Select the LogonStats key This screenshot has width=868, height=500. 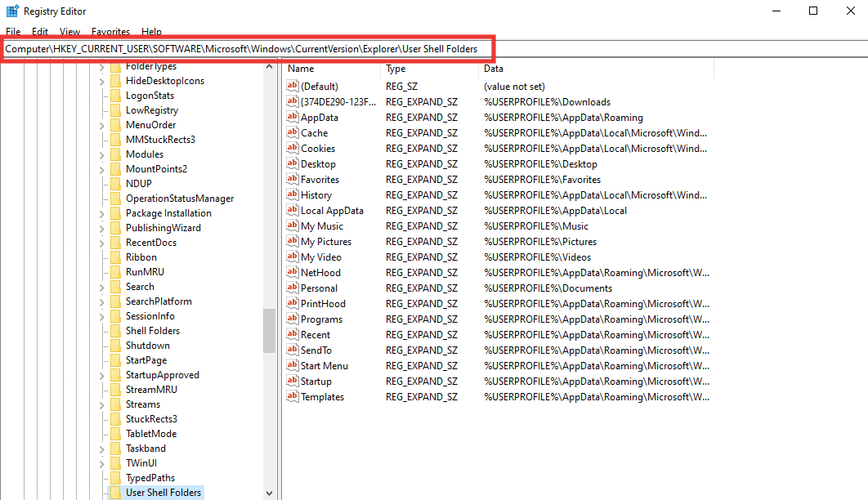(150, 96)
